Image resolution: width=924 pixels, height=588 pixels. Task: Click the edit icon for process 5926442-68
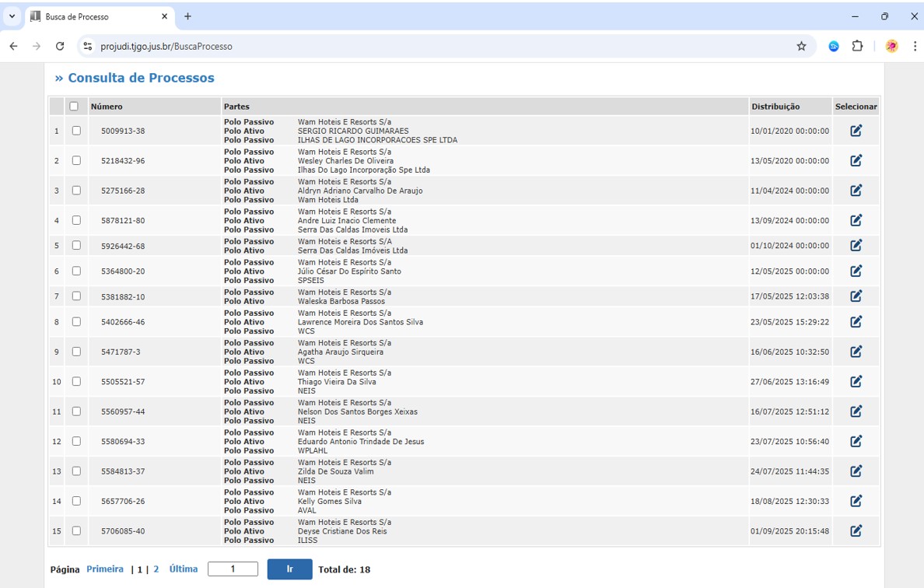856,246
